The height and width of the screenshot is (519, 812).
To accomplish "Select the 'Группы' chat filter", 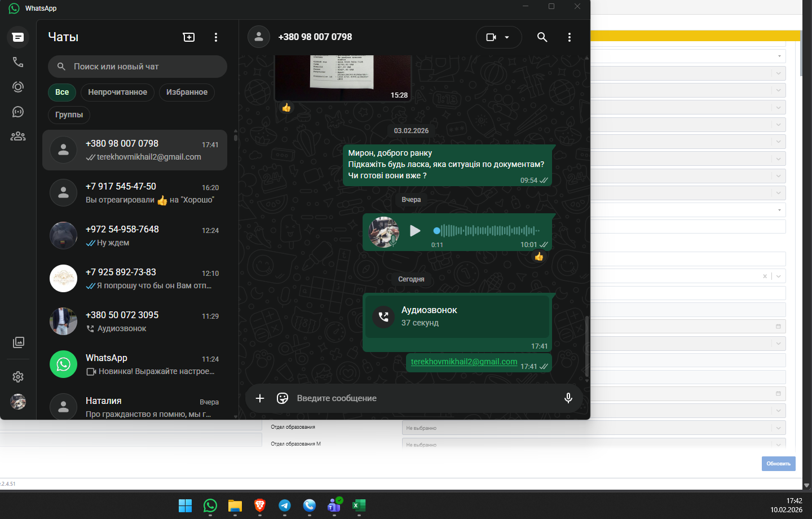I will (69, 115).
